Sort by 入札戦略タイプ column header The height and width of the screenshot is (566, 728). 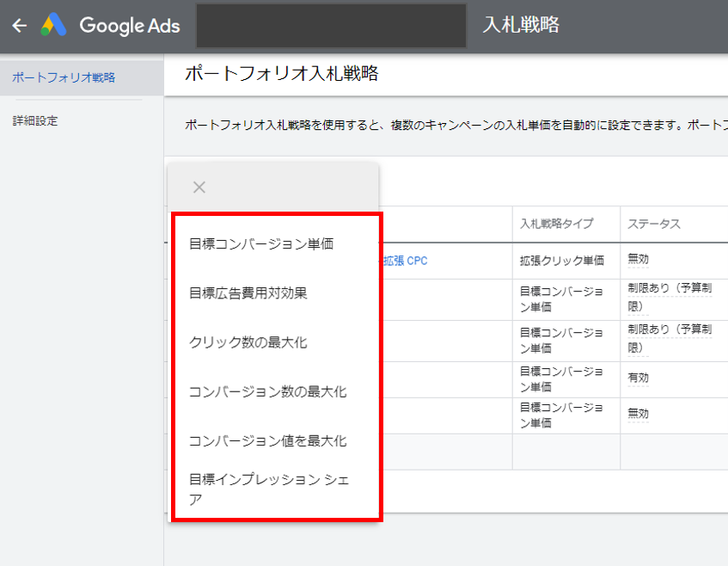click(x=556, y=224)
